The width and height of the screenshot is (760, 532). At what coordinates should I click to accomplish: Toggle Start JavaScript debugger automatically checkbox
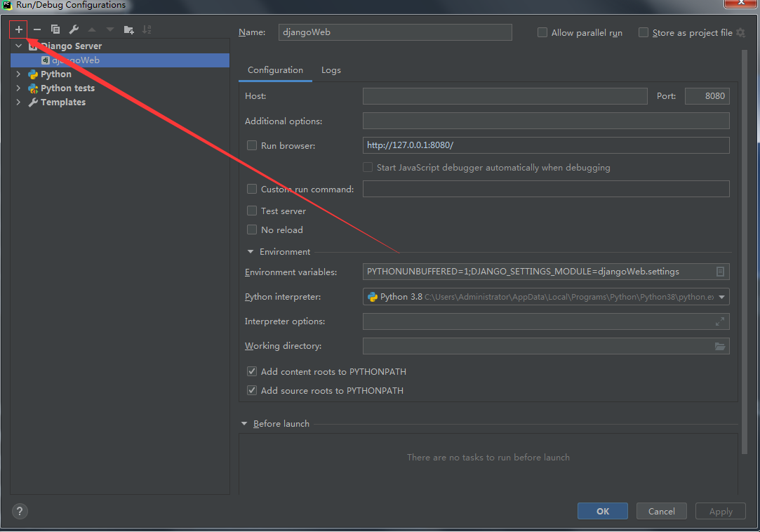pos(368,167)
